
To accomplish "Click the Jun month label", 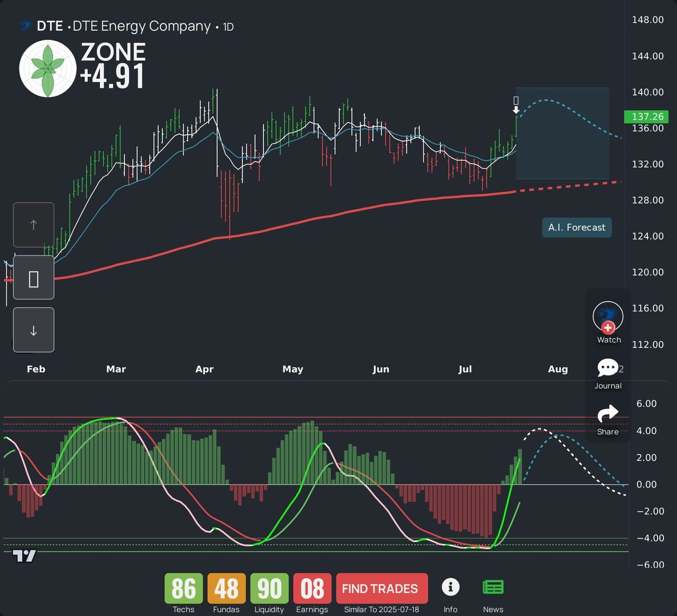I will (381, 369).
